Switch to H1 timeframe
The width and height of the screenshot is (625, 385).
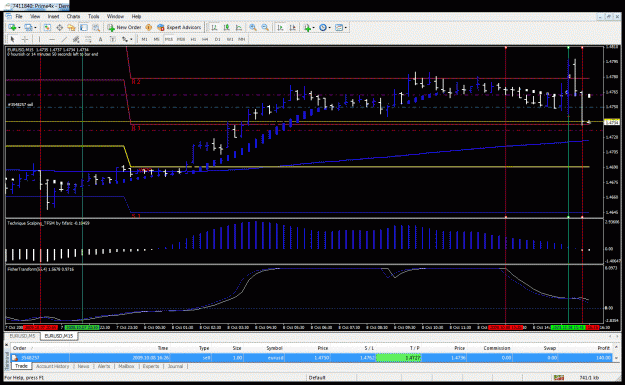[x=193, y=39]
